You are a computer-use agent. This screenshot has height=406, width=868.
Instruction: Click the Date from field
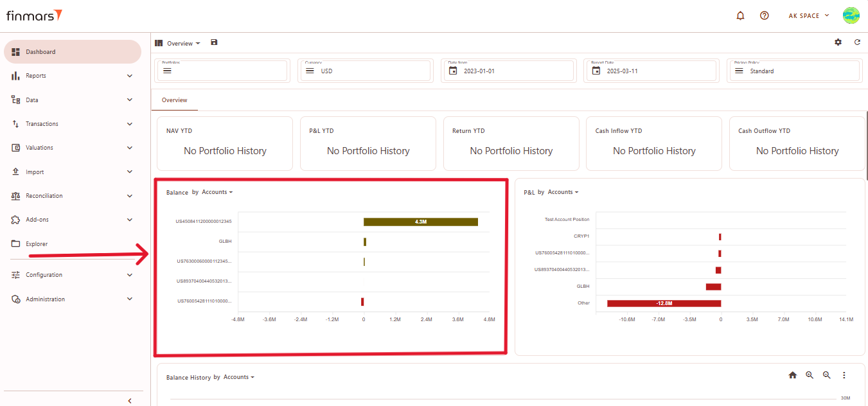pos(507,71)
